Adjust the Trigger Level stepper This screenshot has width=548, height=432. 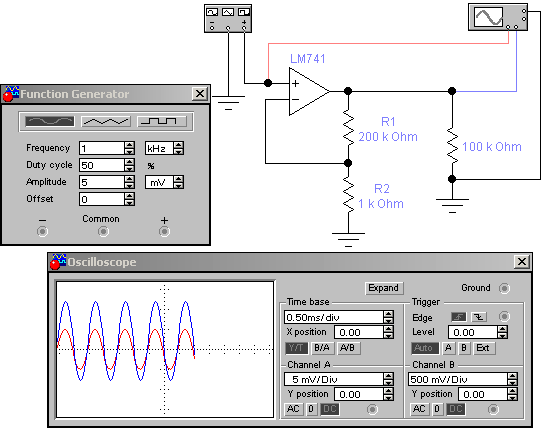point(503,332)
